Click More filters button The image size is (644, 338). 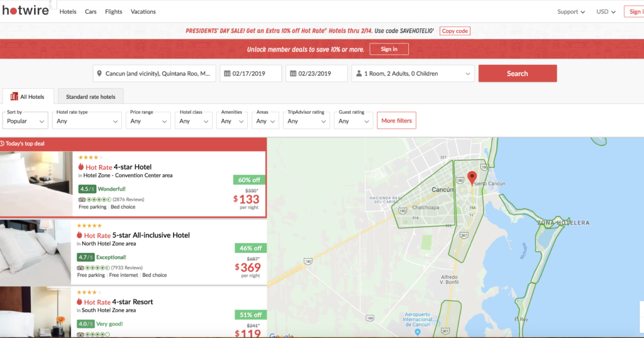pos(396,120)
